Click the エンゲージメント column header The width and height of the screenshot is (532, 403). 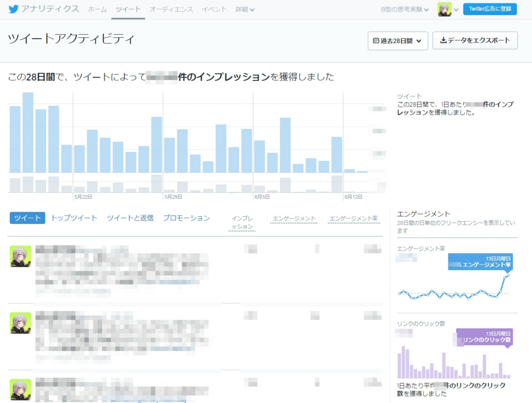pyautogui.click(x=294, y=218)
